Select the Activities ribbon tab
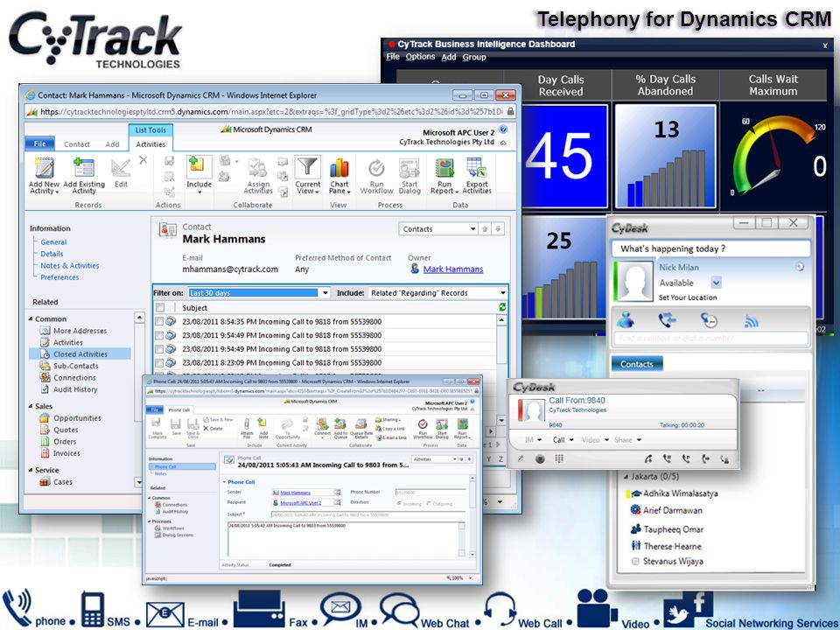 (150, 144)
